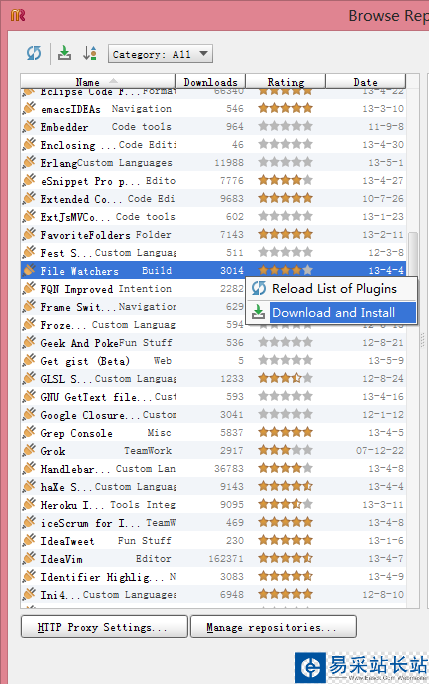Select the Geek And Poke plugin name

coord(78,343)
